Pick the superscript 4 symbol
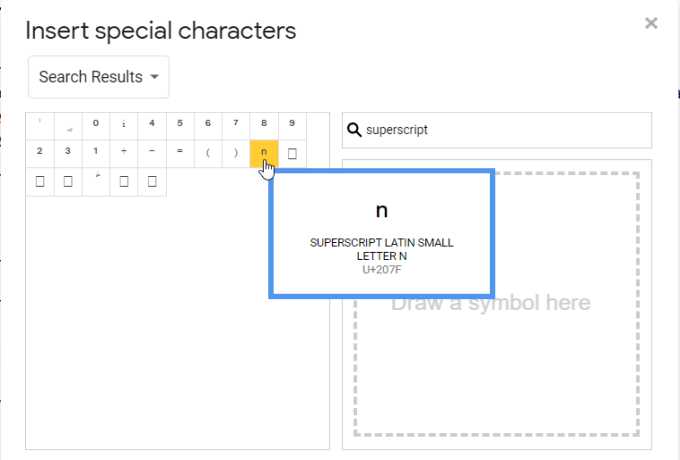 (x=152, y=125)
